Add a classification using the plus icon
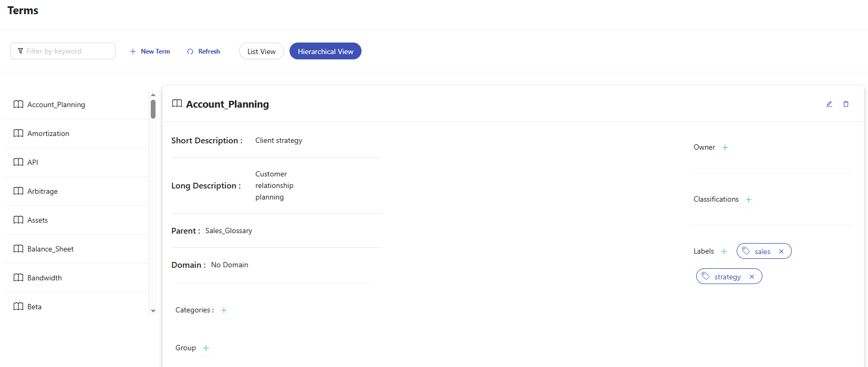The height and width of the screenshot is (367, 868). [x=749, y=200]
